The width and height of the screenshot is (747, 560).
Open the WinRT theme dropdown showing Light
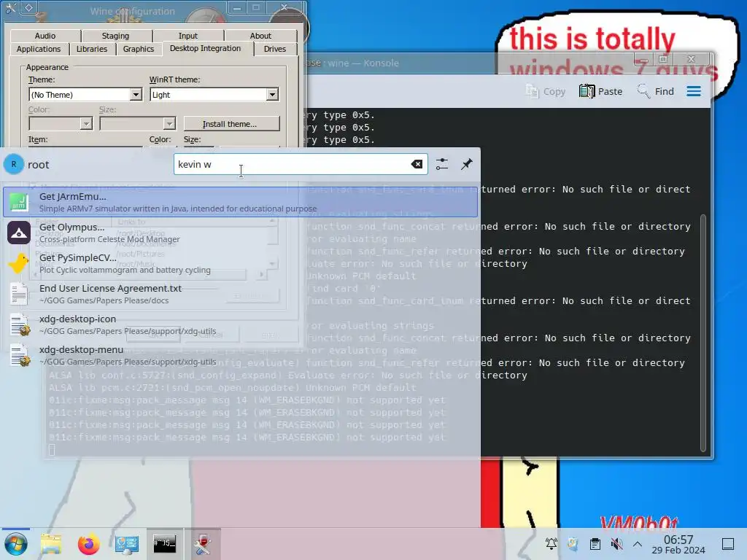pyautogui.click(x=214, y=94)
